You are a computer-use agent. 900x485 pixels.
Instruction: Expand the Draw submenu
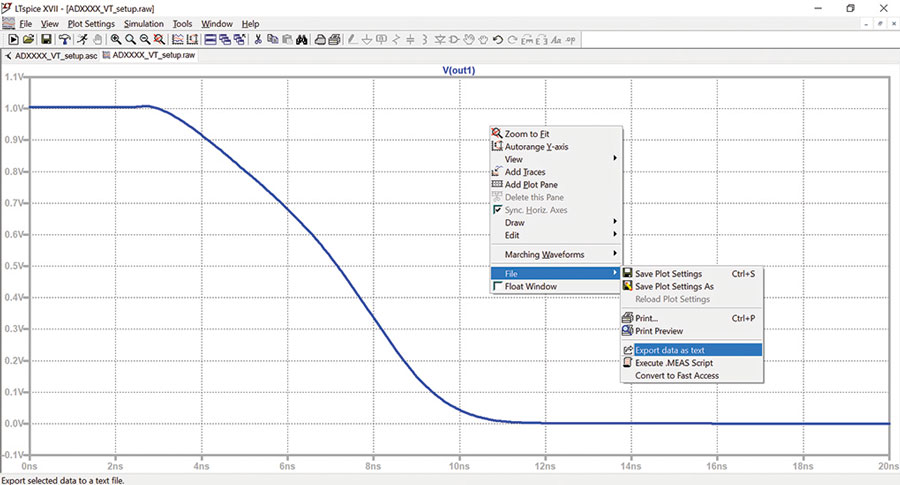tap(556, 222)
